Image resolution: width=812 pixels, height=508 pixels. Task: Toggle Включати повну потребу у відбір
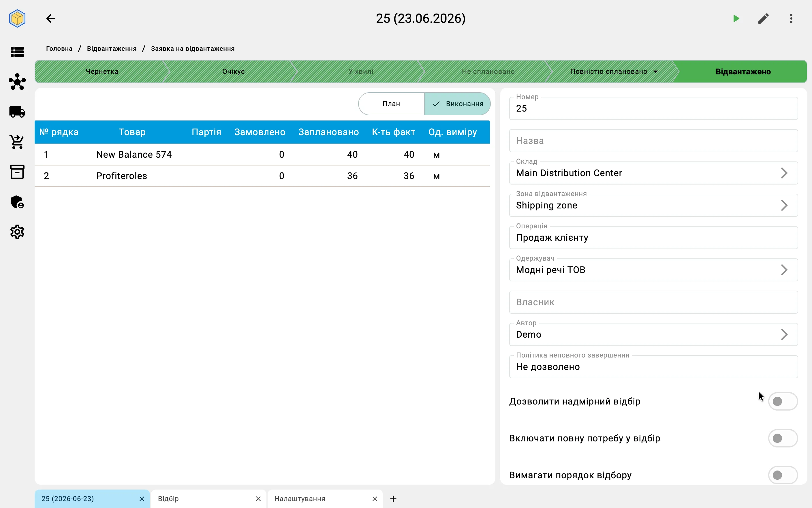click(782, 438)
